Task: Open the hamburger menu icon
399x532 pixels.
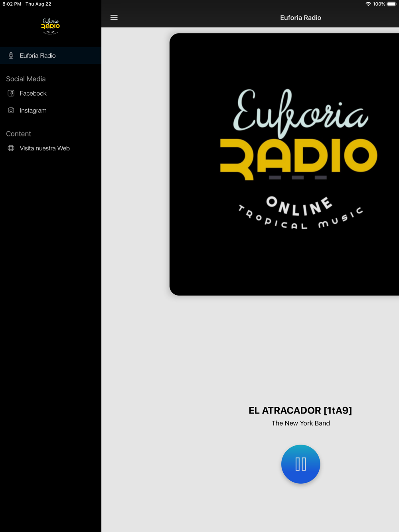Action: point(114,18)
